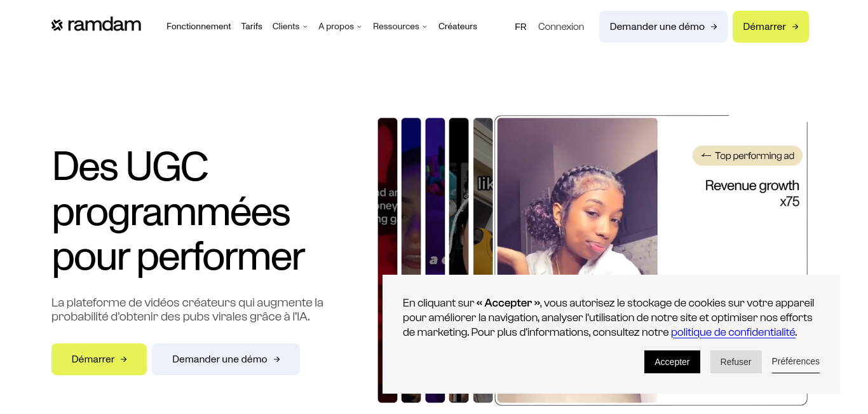
Task: Open the Ressources dropdown menu
Action: point(400,27)
